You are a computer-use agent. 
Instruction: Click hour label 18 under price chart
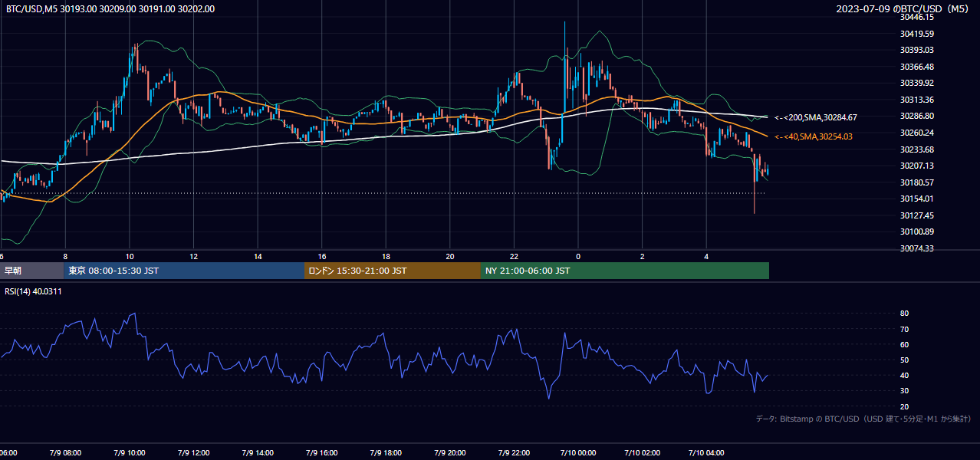(x=386, y=257)
